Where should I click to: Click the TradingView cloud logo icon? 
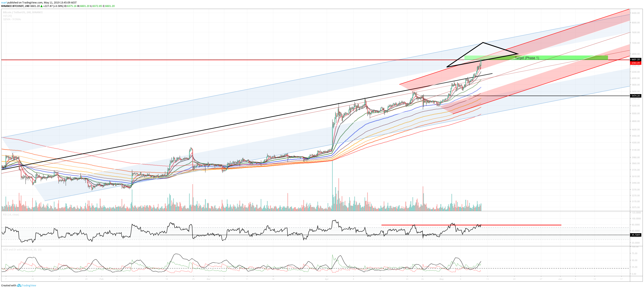[19, 285]
